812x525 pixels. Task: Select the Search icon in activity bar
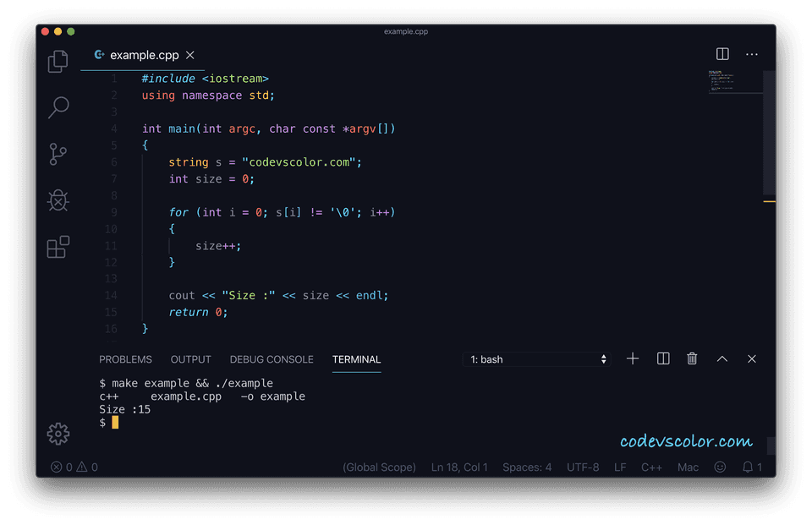pyautogui.click(x=58, y=107)
